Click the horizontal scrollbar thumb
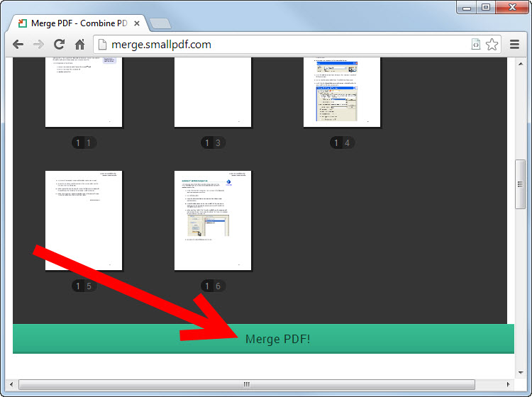The image size is (532, 397). [x=247, y=384]
